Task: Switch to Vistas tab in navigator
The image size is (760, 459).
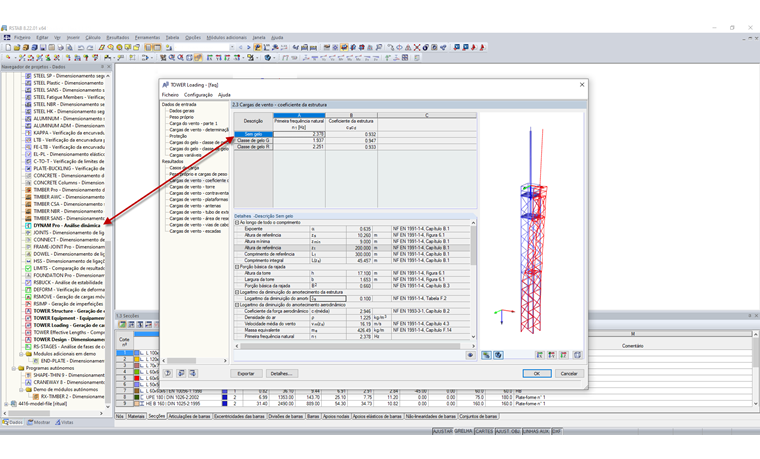Action: tap(64, 423)
